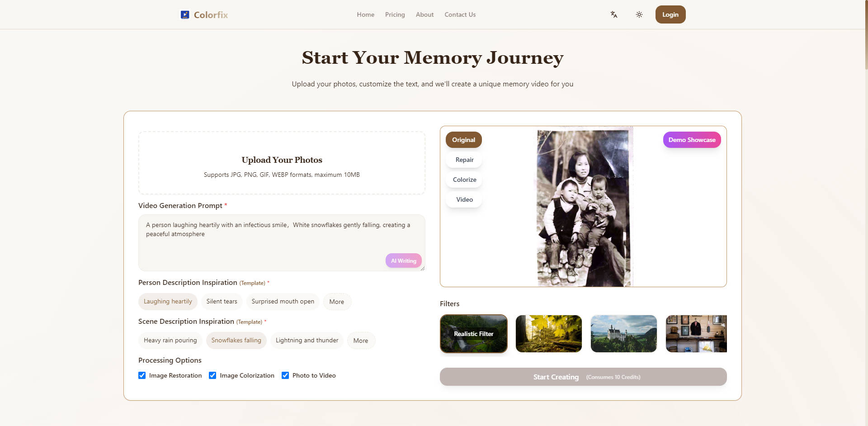
Task: Click the AI Writing button
Action: [403, 260]
